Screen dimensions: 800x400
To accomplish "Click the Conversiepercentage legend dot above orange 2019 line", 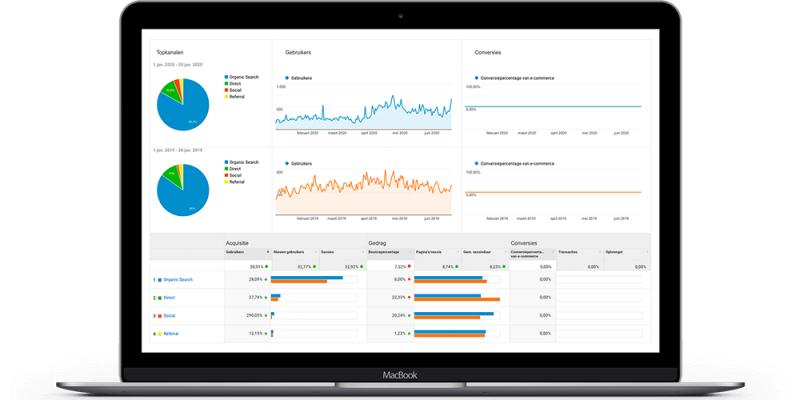I will coord(477,163).
